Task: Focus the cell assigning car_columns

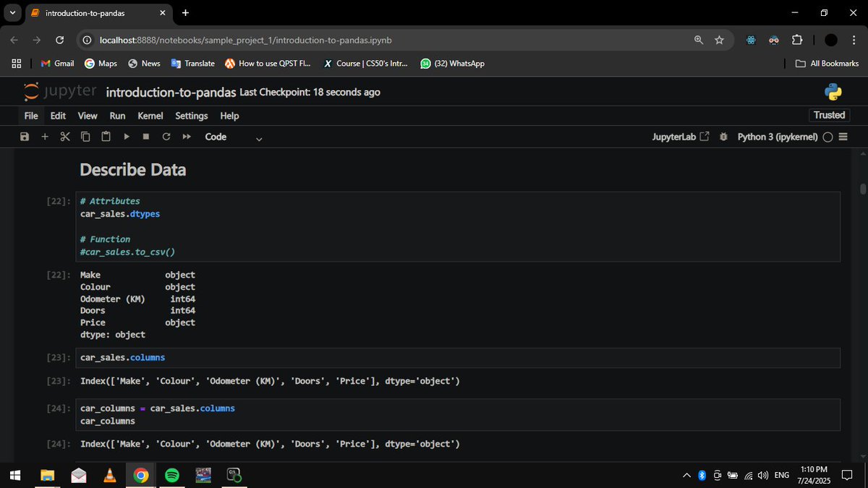Action: [459, 414]
